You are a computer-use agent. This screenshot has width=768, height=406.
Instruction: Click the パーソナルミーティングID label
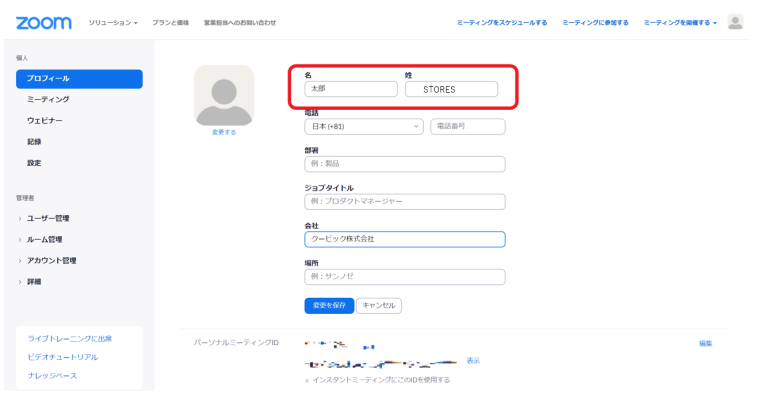click(x=236, y=343)
